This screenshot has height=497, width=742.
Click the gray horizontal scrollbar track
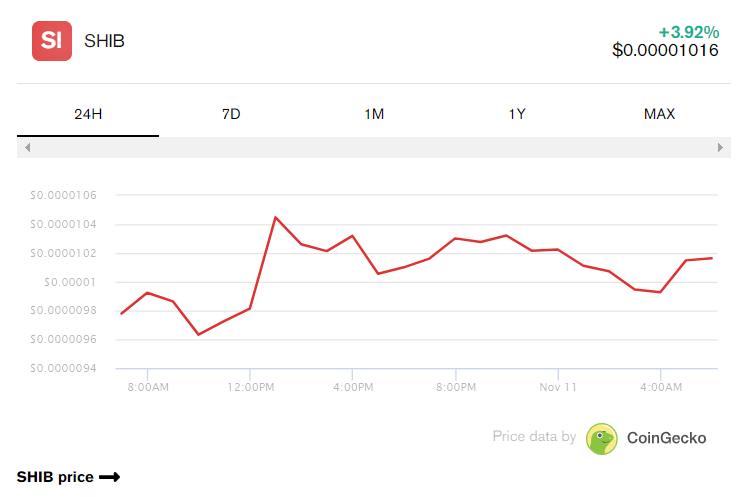tap(374, 148)
